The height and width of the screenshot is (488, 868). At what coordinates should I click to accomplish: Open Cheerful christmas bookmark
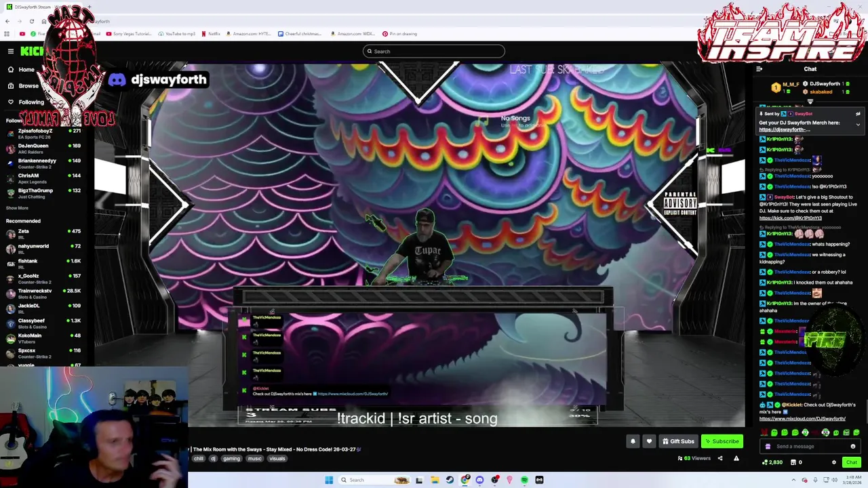pos(300,34)
